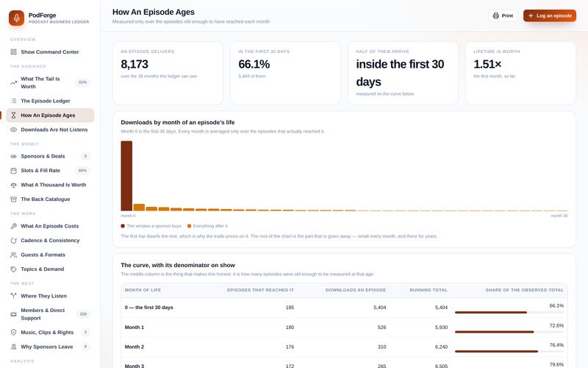The width and height of the screenshot is (588, 368).
Task: Click the 5 badge on Sponsors & Deals
Action: pos(85,156)
